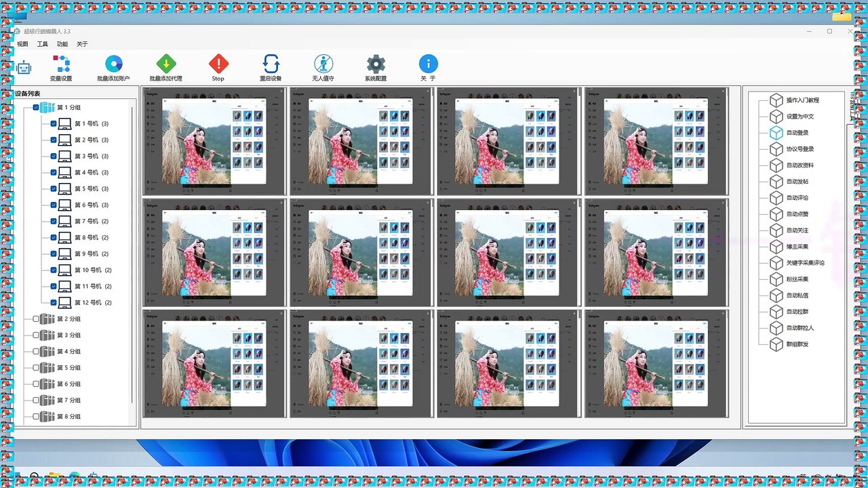Check the 第 6 分组 checkbox
The image size is (868, 488).
(x=37, y=384)
